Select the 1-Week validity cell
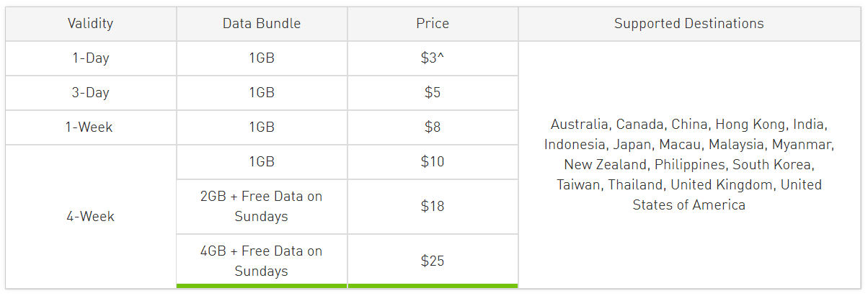Image resolution: width=868 pixels, height=301 pixels. pos(91,127)
